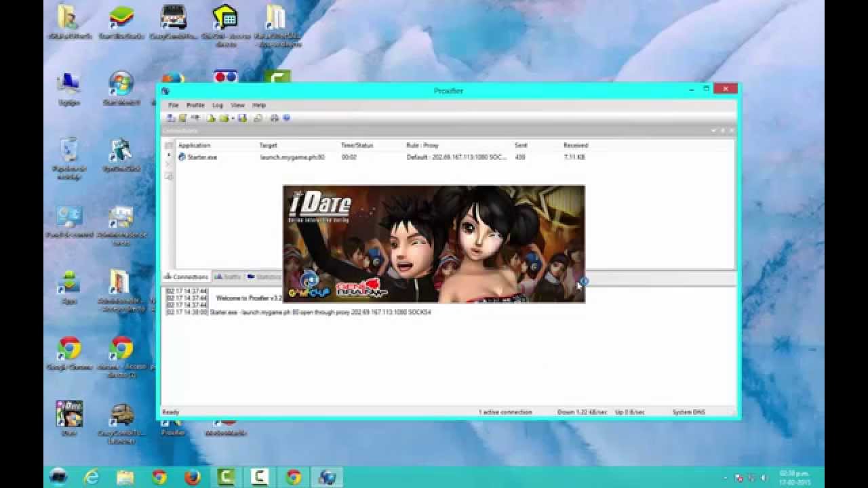This screenshot has width=868, height=488.
Task: Click the blue globe help icon in toolbar
Action: (x=286, y=118)
